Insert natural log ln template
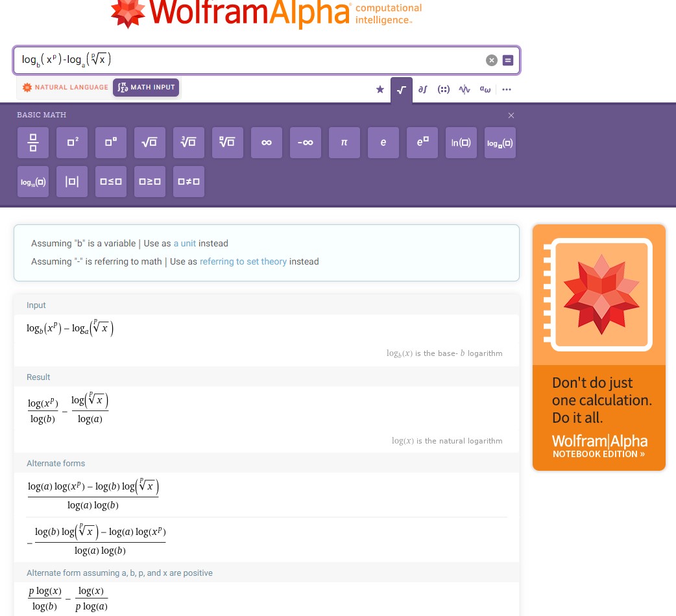Image resolution: width=676 pixels, height=616 pixels. coord(461,143)
